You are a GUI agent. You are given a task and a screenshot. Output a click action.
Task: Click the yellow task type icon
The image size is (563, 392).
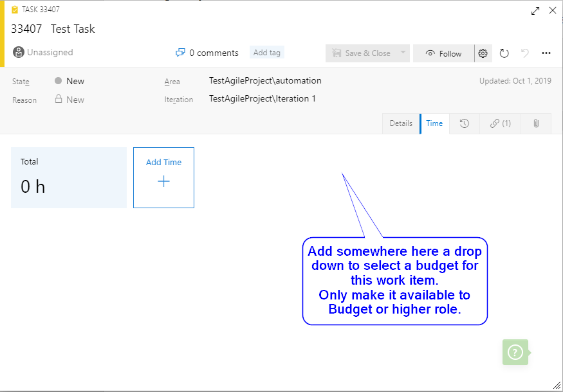click(15, 10)
